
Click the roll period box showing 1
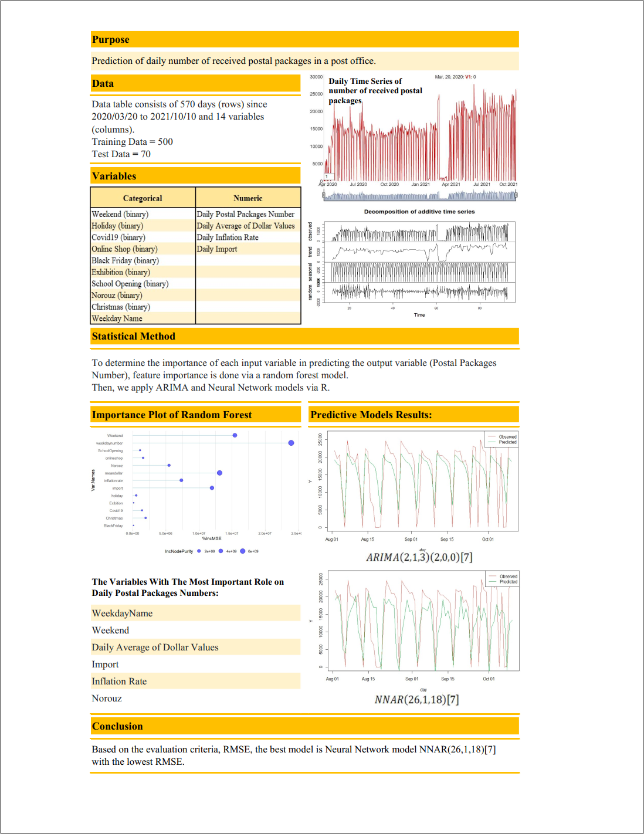(327, 176)
